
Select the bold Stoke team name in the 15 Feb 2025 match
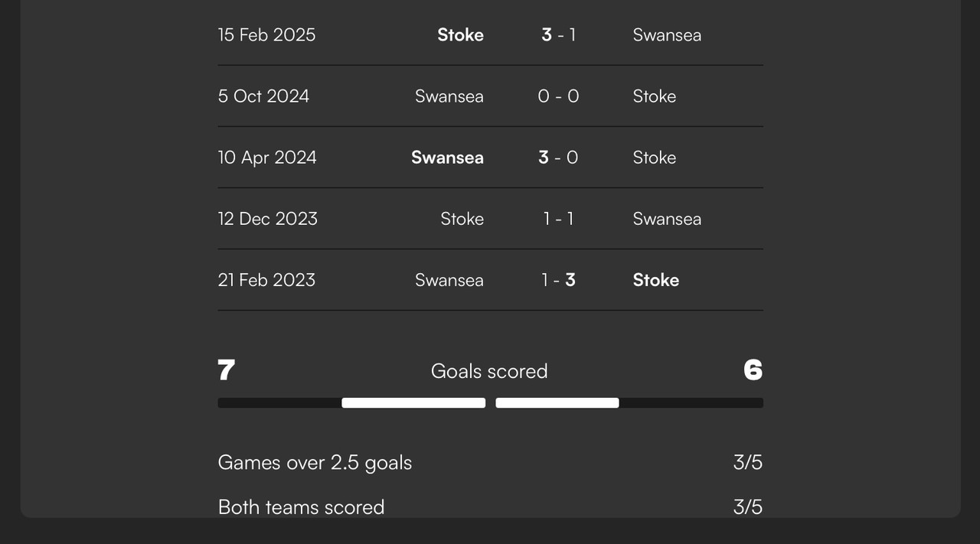click(x=460, y=35)
